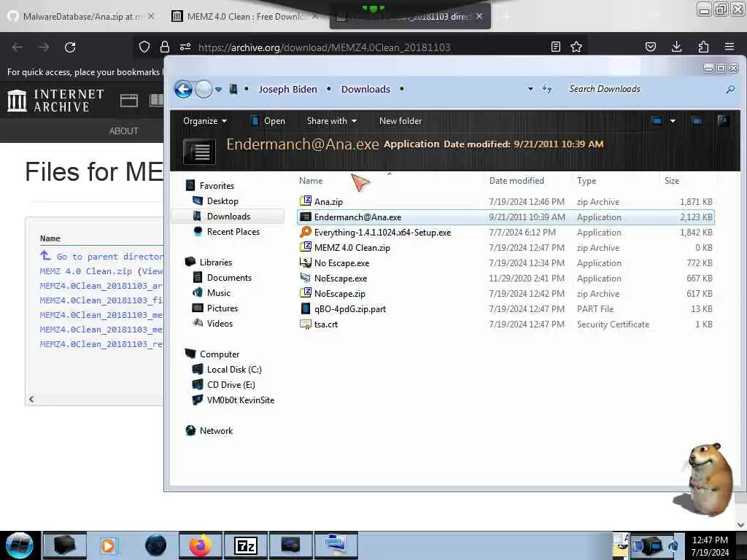Toggle the preview pane icon
The image size is (747, 560).
click(x=697, y=121)
